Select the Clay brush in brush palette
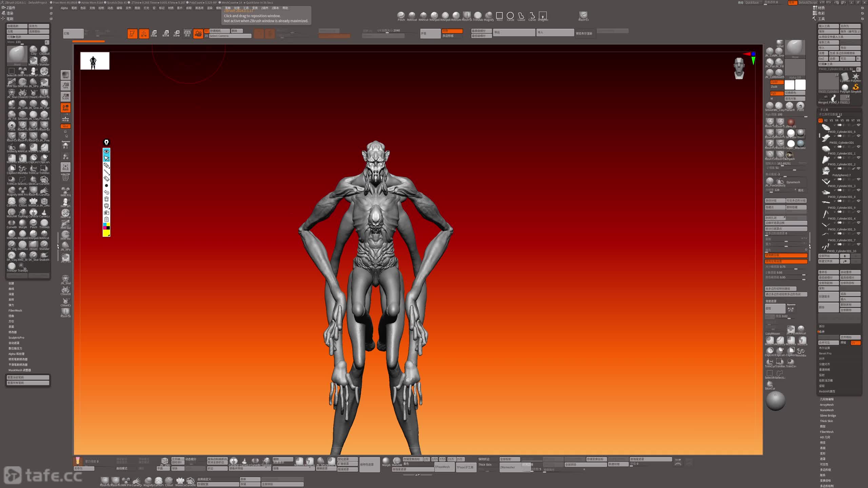 click(34, 50)
